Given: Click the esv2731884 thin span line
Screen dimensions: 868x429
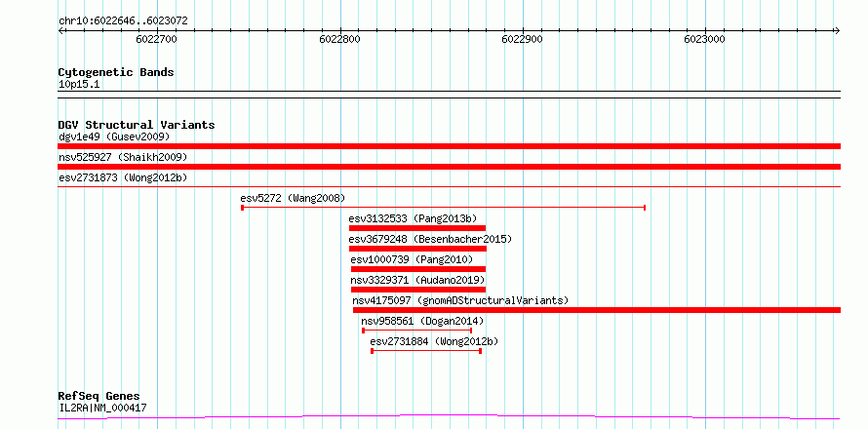Looking at the screenshot, I should click(x=426, y=351).
